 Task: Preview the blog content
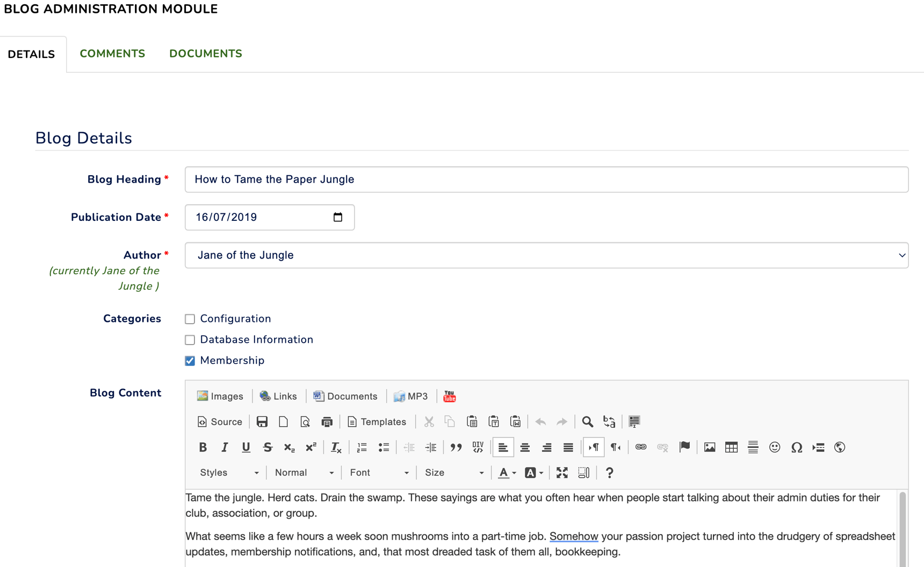click(305, 422)
